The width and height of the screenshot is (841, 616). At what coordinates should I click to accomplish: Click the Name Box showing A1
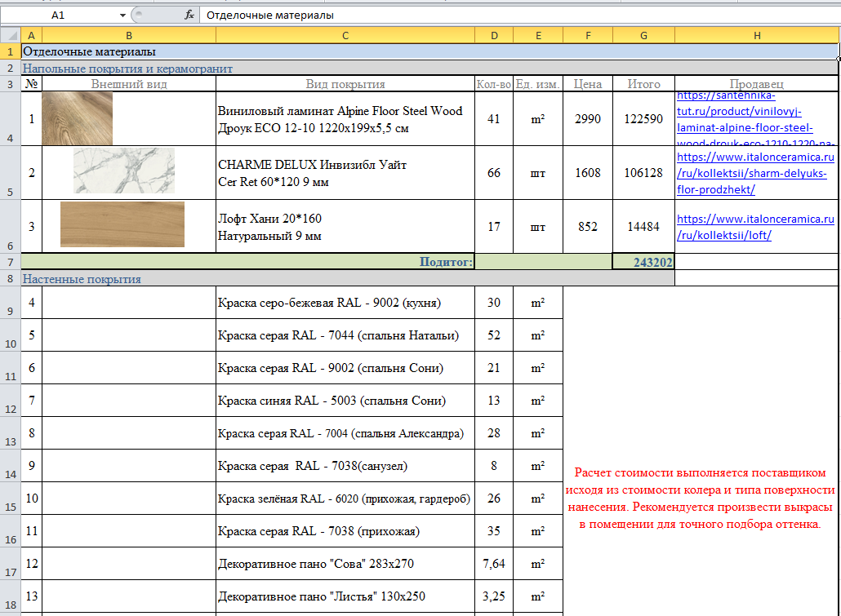click(x=58, y=16)
